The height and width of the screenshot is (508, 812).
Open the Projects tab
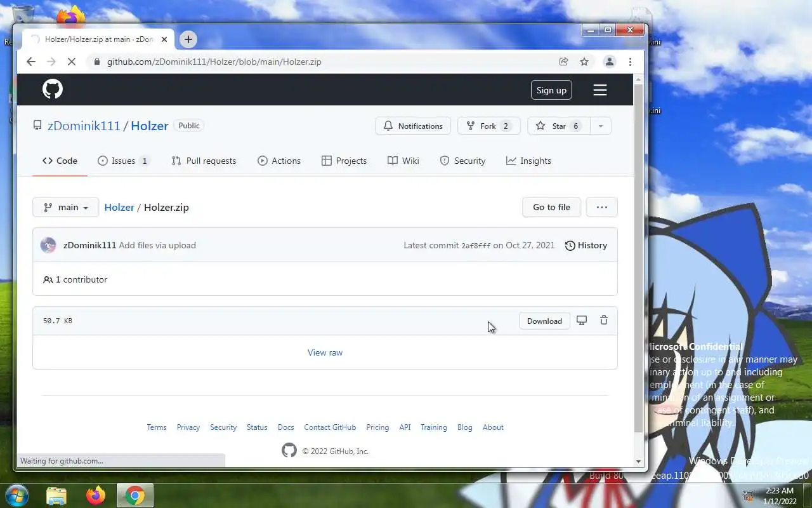coord(344,161)
